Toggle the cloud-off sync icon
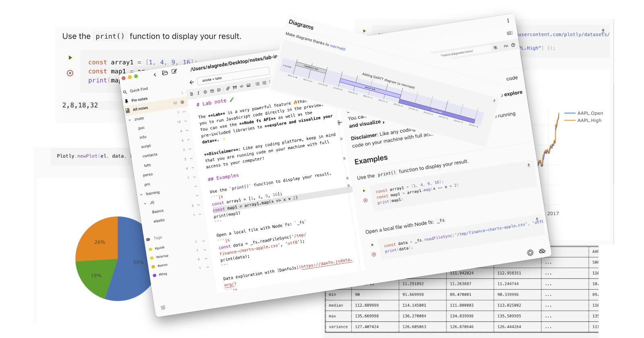644x338 pixels. point(542,251)
